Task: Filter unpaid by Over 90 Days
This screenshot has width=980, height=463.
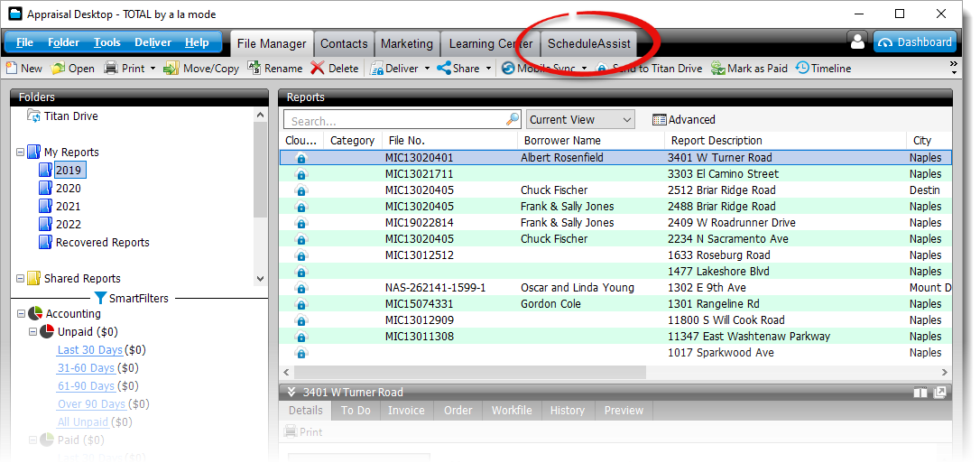Action: [92, 404]
